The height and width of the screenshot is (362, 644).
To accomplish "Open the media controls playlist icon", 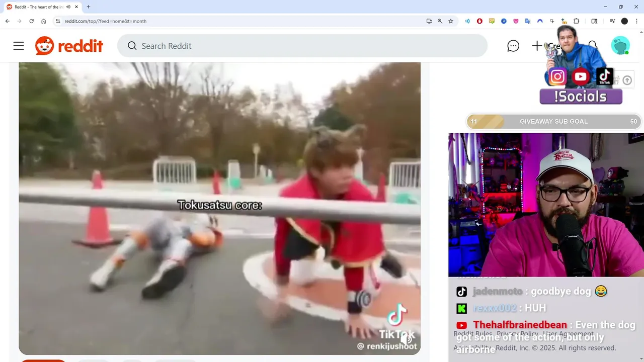I will [612, 21].
